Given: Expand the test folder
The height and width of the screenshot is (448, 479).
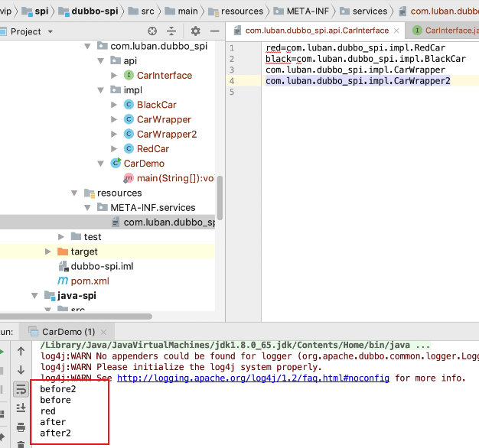Looking at the screenshot, I should pos(61,237).
